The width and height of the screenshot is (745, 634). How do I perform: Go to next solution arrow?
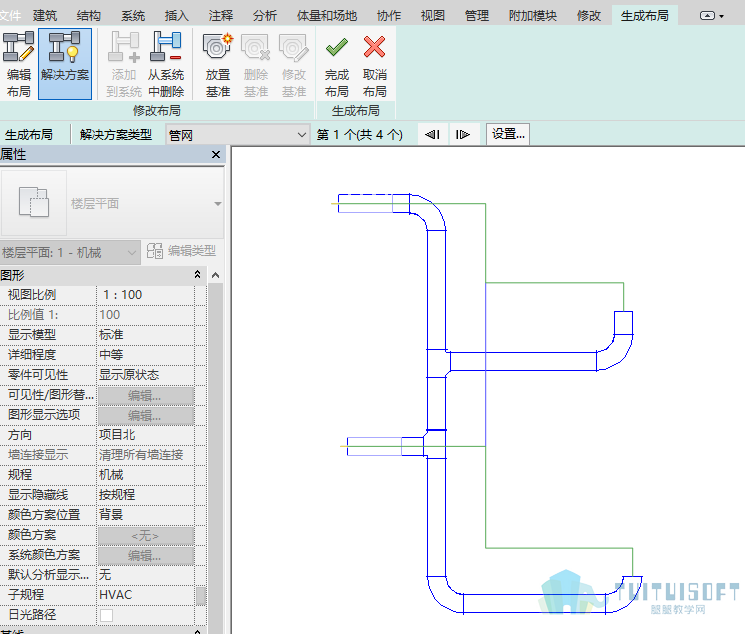[x=462, y=134]
